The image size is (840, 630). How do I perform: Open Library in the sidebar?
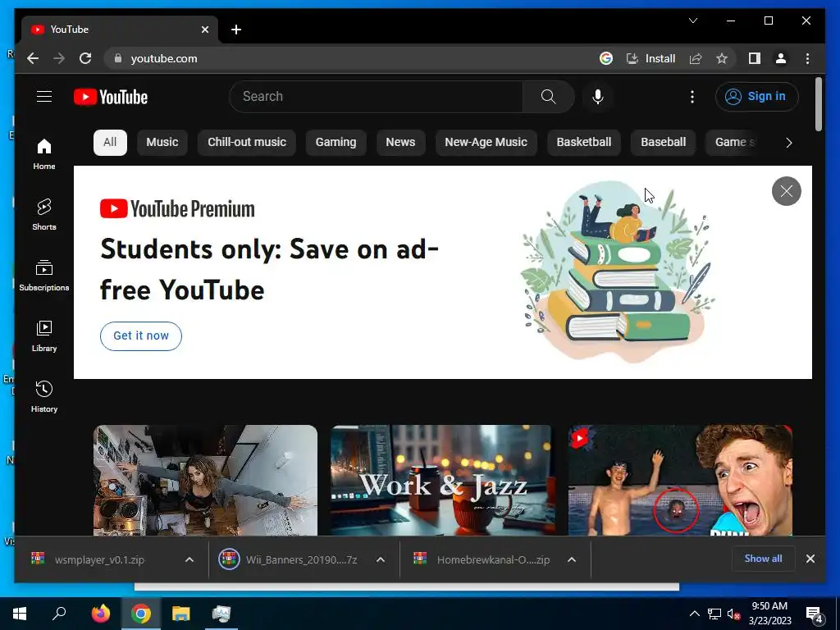coord(44,336)
